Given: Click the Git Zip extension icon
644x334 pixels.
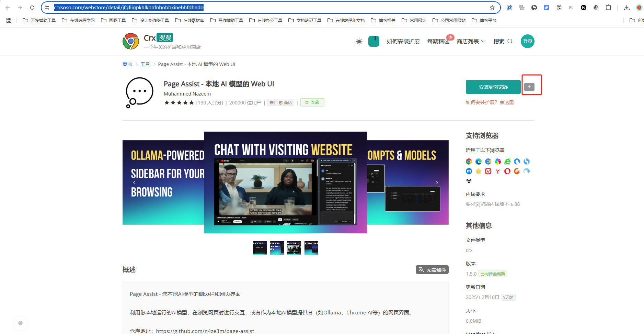Looking at the screenshot, I should (522, 8).
